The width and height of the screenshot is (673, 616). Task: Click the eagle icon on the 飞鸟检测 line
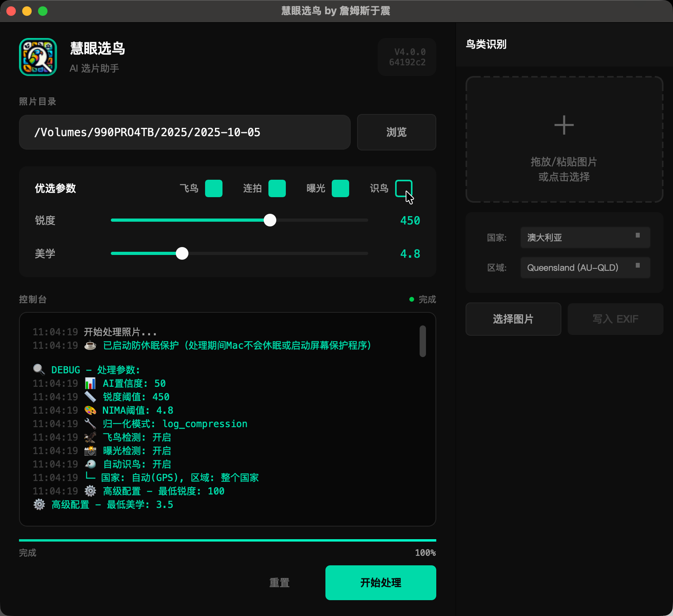[x=90, y=437]
